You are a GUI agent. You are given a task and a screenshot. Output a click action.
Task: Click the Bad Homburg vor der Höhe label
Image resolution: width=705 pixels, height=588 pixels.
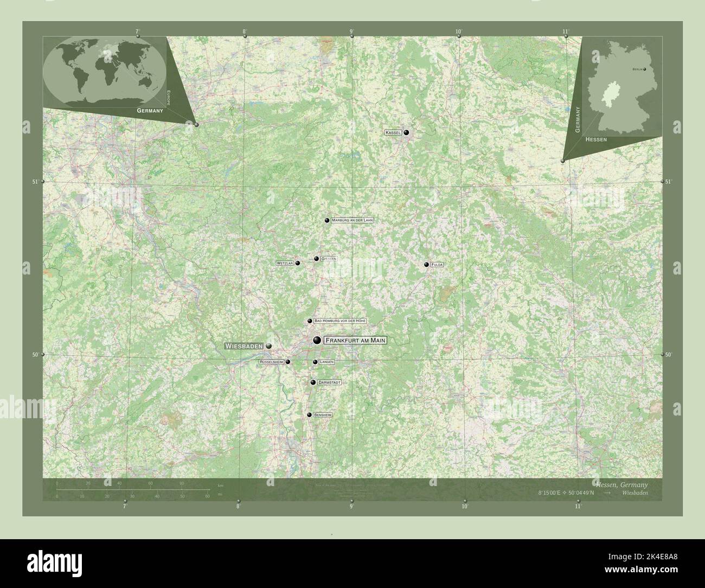click(340, 321)
